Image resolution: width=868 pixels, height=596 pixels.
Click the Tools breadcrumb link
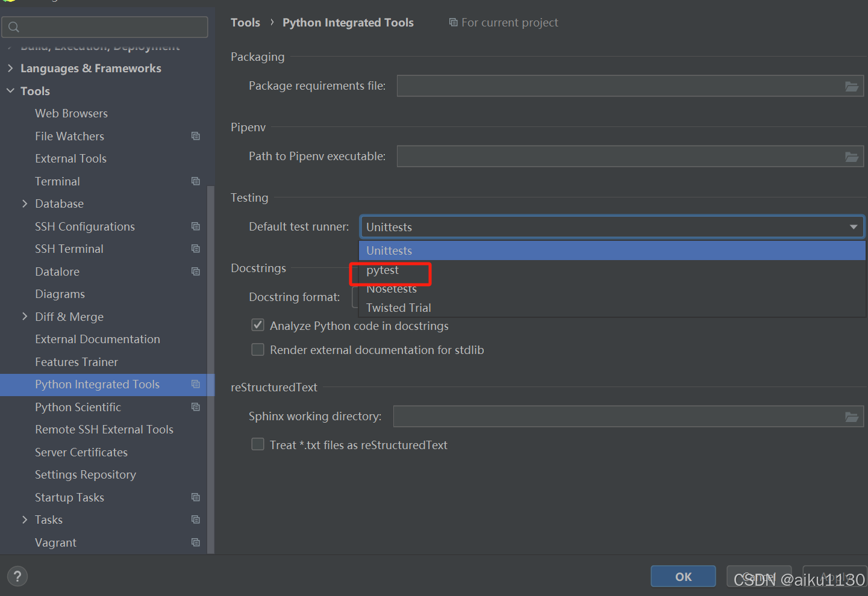tap(245, 22)
